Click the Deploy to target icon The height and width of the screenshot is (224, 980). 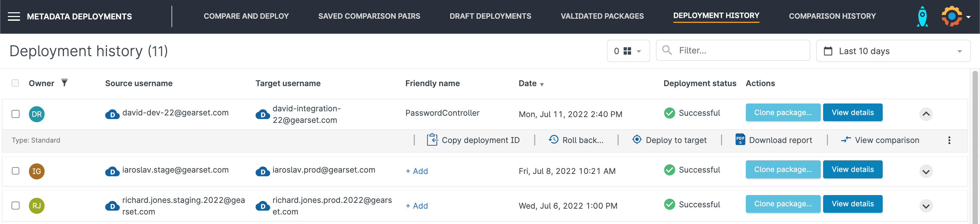coord(636,140)
